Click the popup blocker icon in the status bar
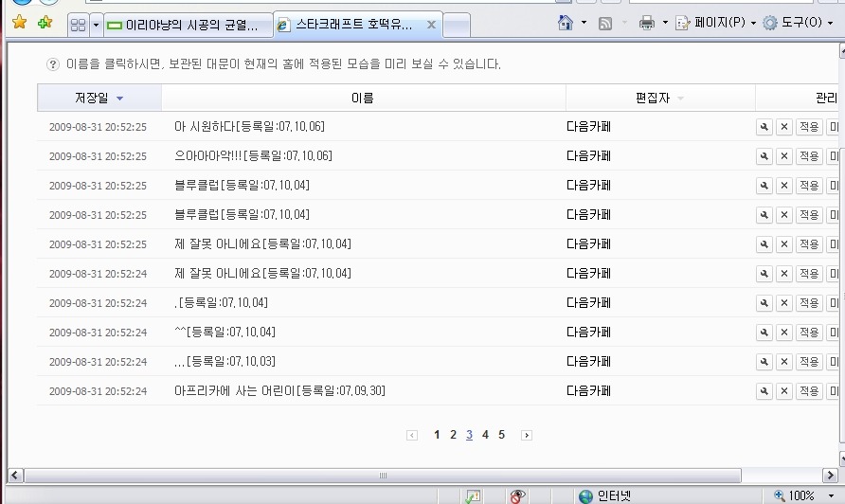845x504 pixels. 517,495
